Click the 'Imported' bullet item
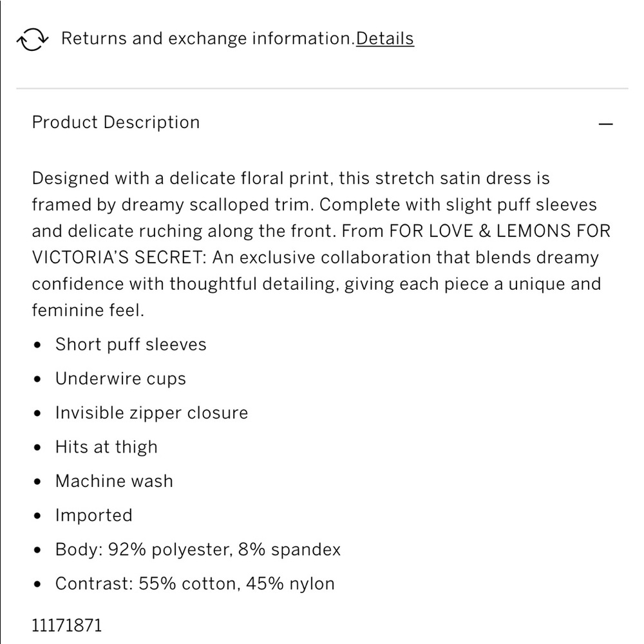The height and width of the screenshot is (644, 644). coord(93,515)
